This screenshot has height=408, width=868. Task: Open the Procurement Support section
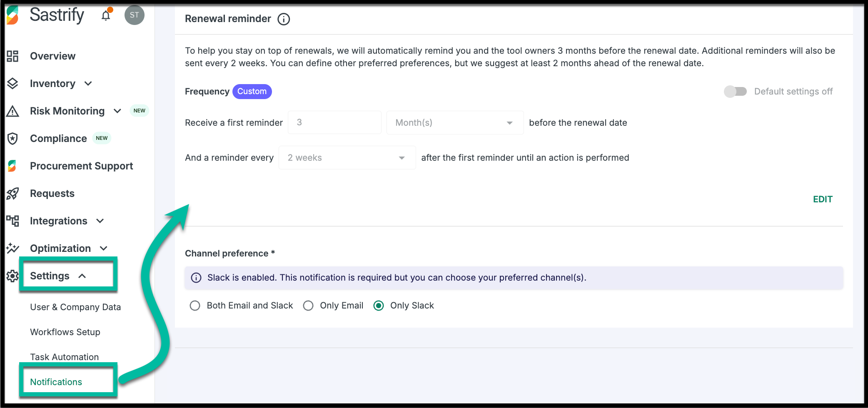[81, 166]
